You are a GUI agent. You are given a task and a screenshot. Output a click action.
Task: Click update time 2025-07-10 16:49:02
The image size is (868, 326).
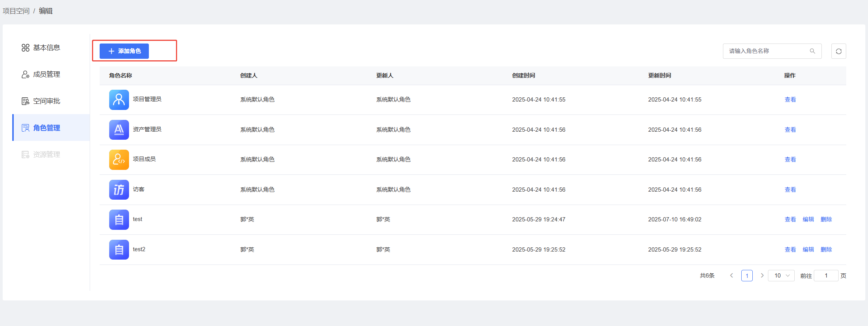(675, 219)
